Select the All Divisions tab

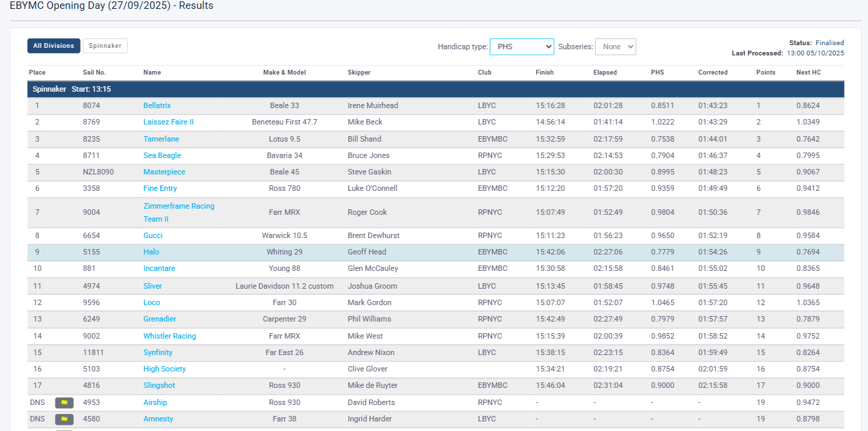[x=54, y=46]
